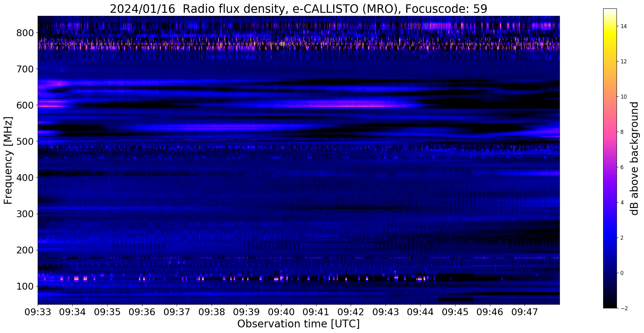Screen dimensions: 644x333
Task: Click the 09:47 time tick label
Action: tap(525, 312)
